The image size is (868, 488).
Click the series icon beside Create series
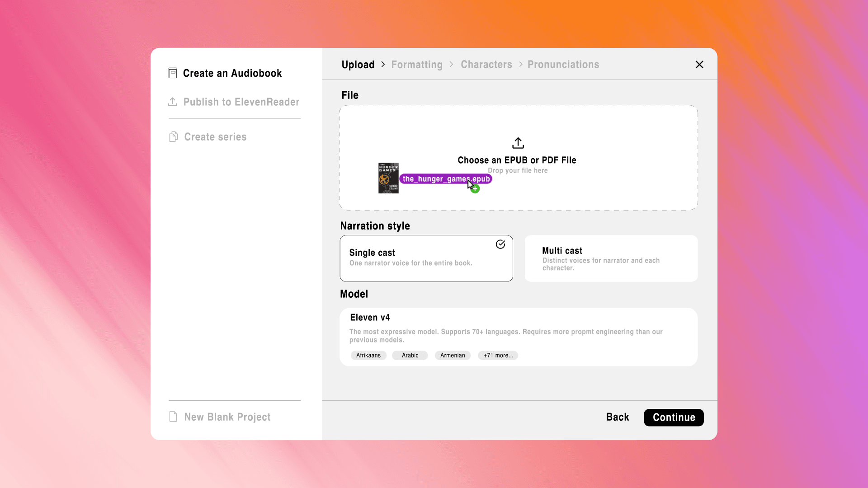pos(173,137)
